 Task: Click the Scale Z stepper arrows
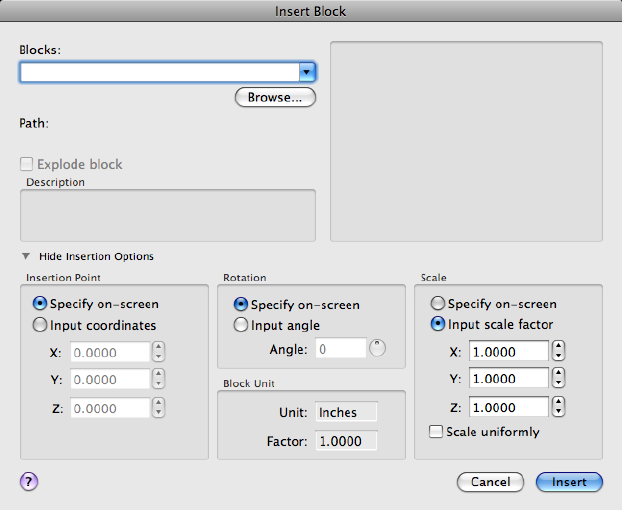(559, 407)
